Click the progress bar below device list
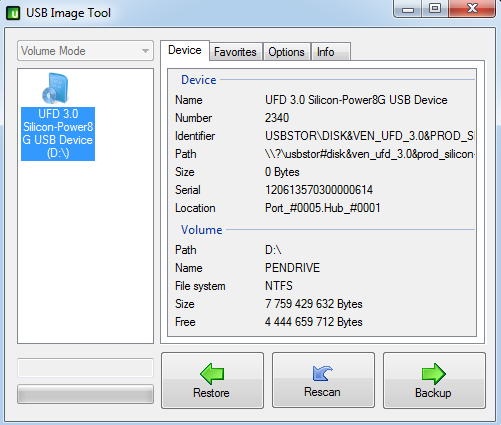 pyautogui.click(x=85, y=394)
